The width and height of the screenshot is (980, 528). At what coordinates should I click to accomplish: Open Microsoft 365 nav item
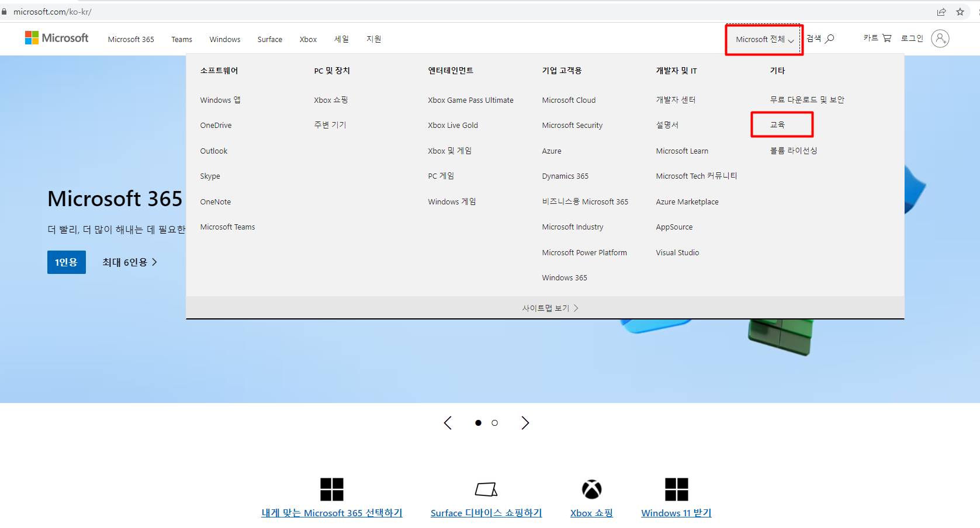[x=131, y=39]
